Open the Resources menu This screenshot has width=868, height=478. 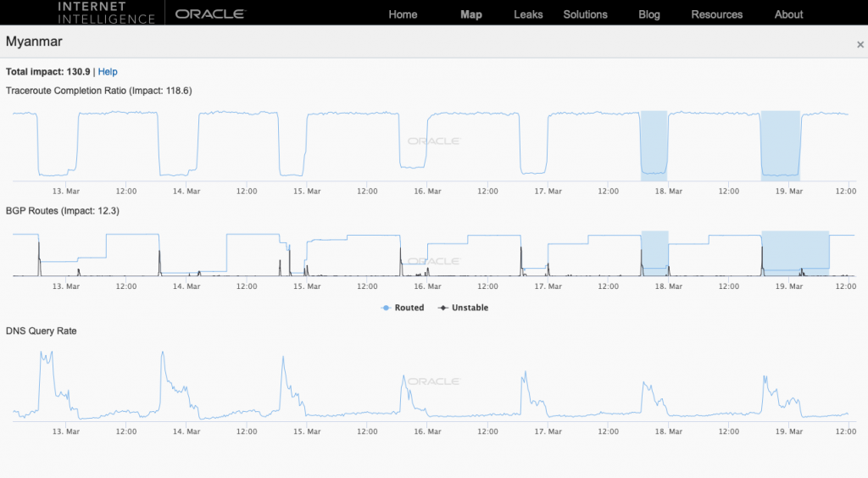point(717,14)
